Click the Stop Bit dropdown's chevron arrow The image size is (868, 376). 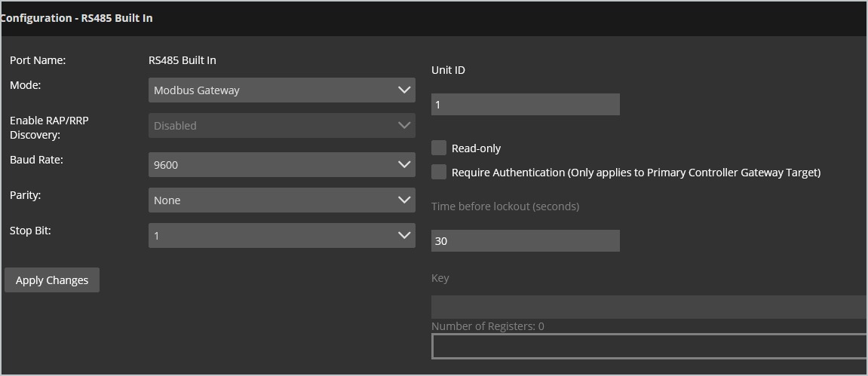click(x=404, y=235)
